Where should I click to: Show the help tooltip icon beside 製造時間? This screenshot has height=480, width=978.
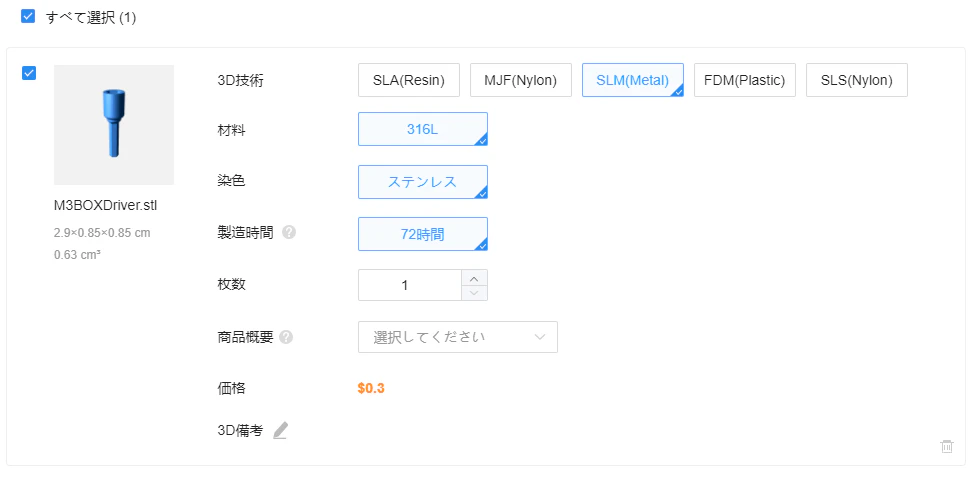289,233
